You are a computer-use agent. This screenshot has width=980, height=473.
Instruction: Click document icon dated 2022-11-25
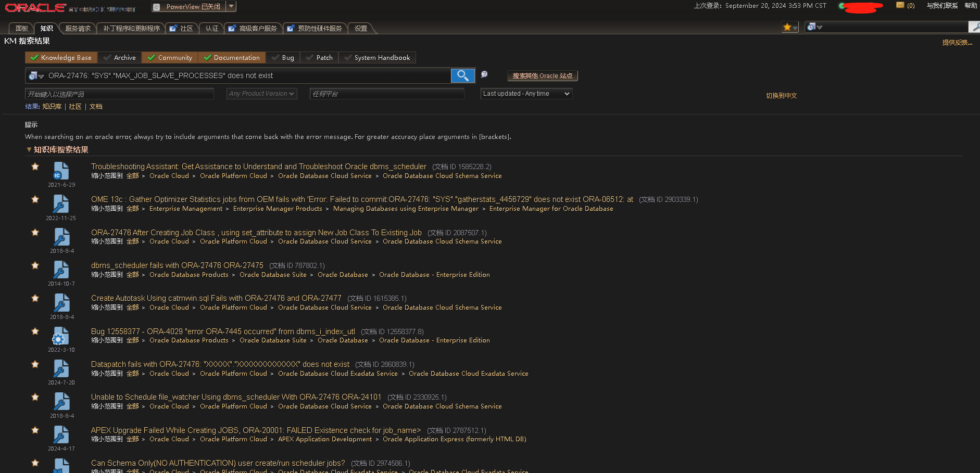point(61,204)
